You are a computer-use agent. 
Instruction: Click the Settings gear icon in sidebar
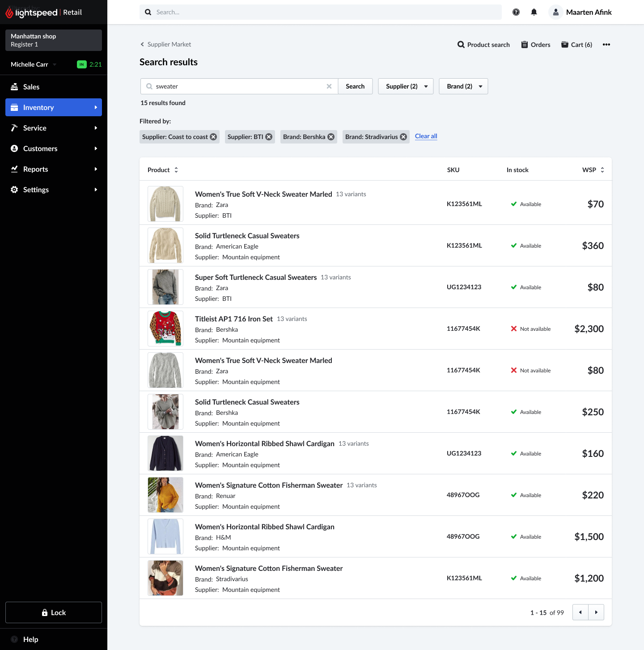point(14,190)
